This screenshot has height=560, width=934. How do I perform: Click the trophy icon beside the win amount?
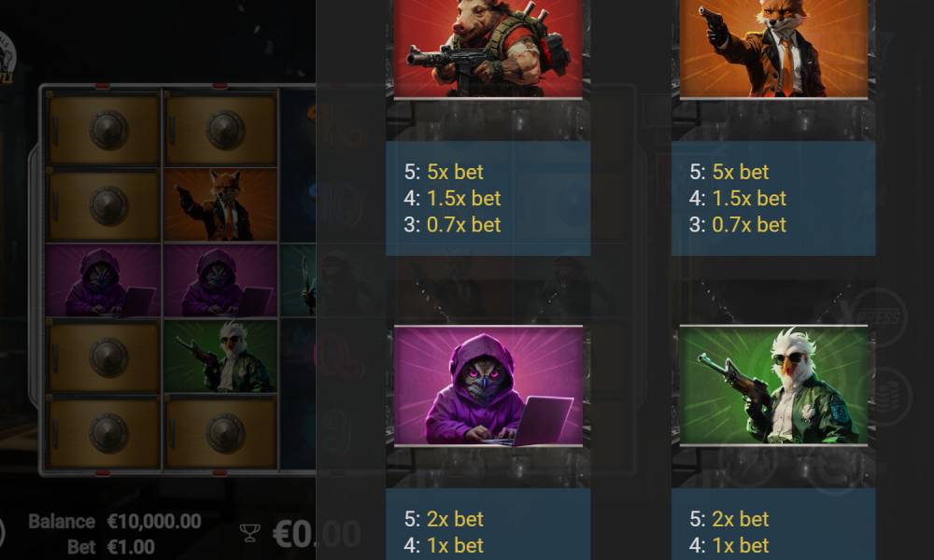[x=249, y=533]
